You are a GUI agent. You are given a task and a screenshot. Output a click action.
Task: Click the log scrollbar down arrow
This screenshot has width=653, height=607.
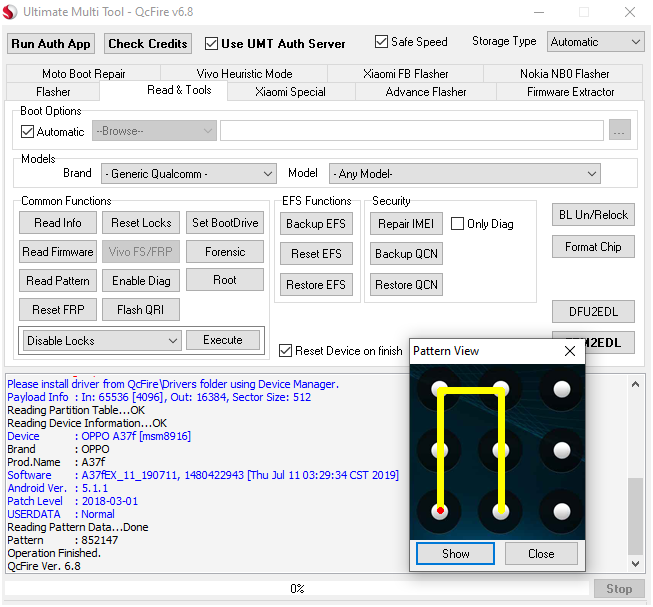tap(636, 564)
